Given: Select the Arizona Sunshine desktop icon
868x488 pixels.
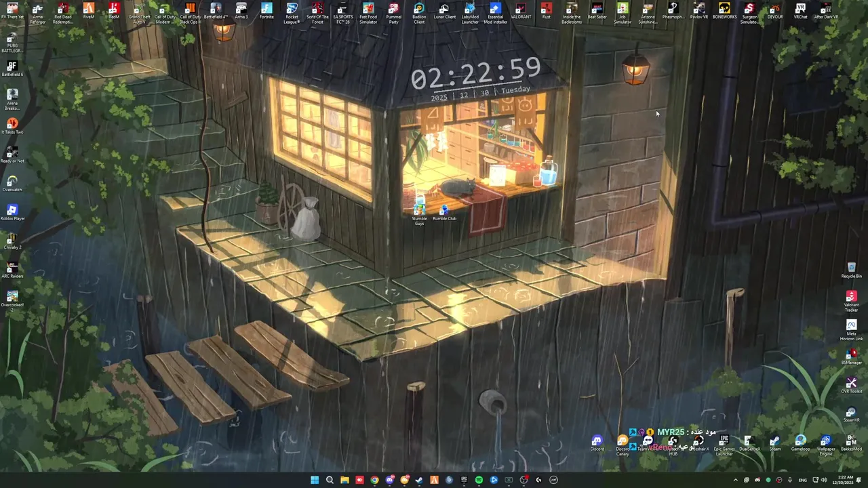Looking at the screenshot, I should coord(648,13).
